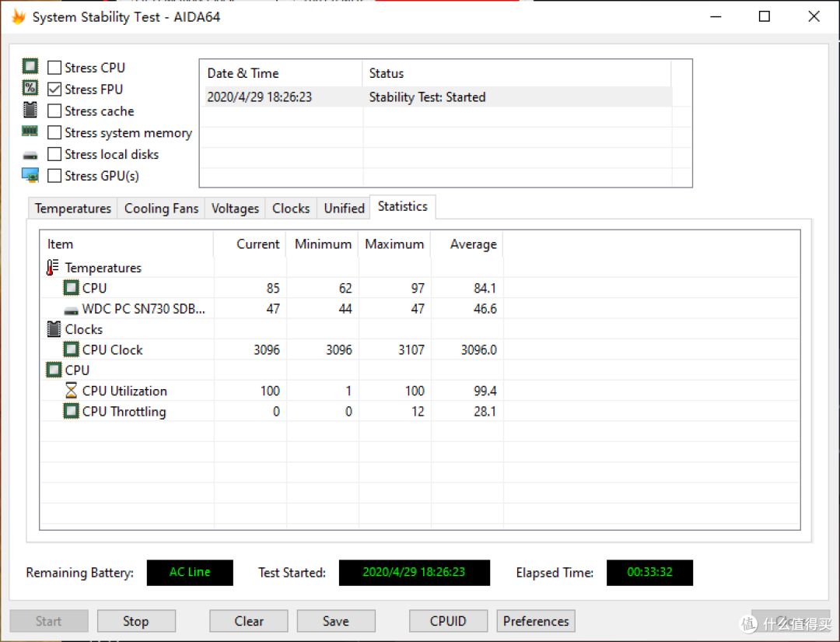Screen dimensions: 840x642
Task: Tick the Stress local disks checkbox
Action: click(54, 154)
